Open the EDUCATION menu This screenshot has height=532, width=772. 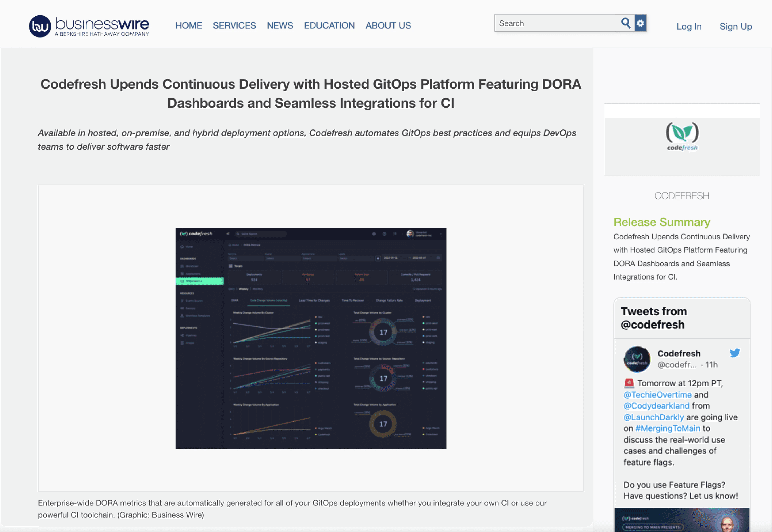tap(329, 25)
